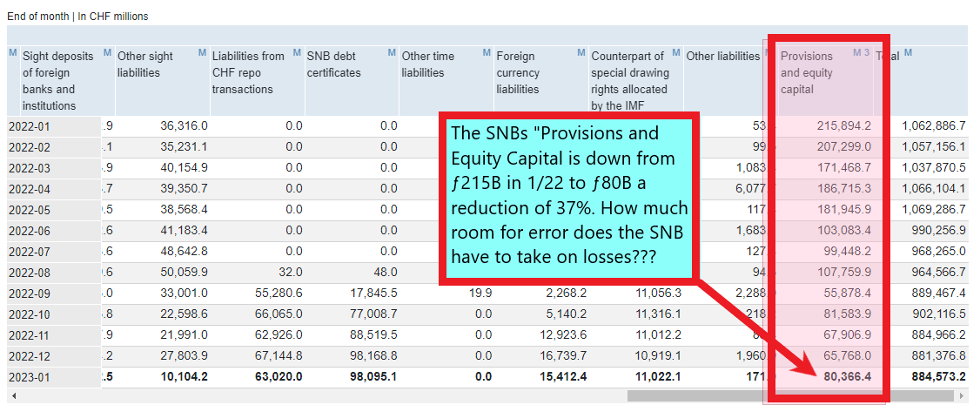Click the left scroll arrow of horizontal scrollbar
980x405 pixels.
pos(14,395)
